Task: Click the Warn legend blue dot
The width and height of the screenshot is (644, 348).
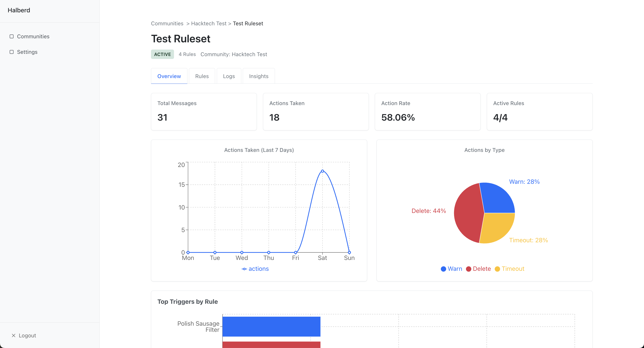Action: point(443,269)
